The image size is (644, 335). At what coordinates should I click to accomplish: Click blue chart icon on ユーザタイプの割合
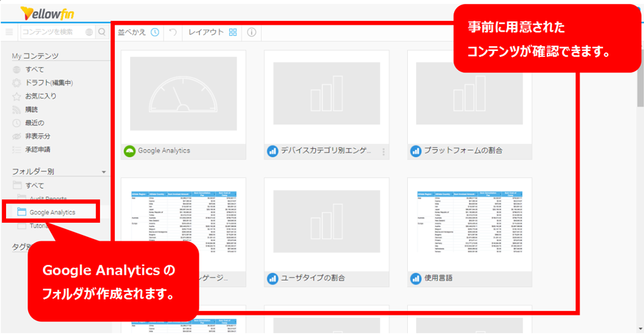click(x=272, y=279)
